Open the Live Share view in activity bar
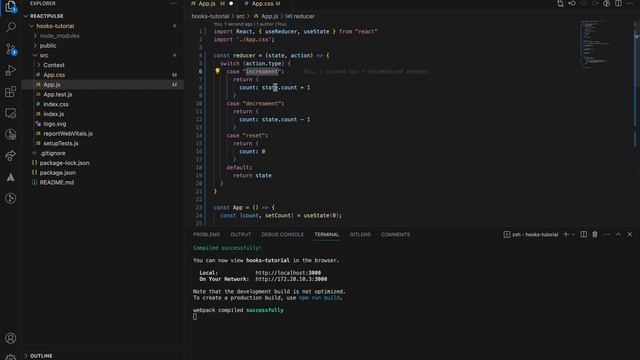This screenshot has width=640, height=360. click(11, 156)
